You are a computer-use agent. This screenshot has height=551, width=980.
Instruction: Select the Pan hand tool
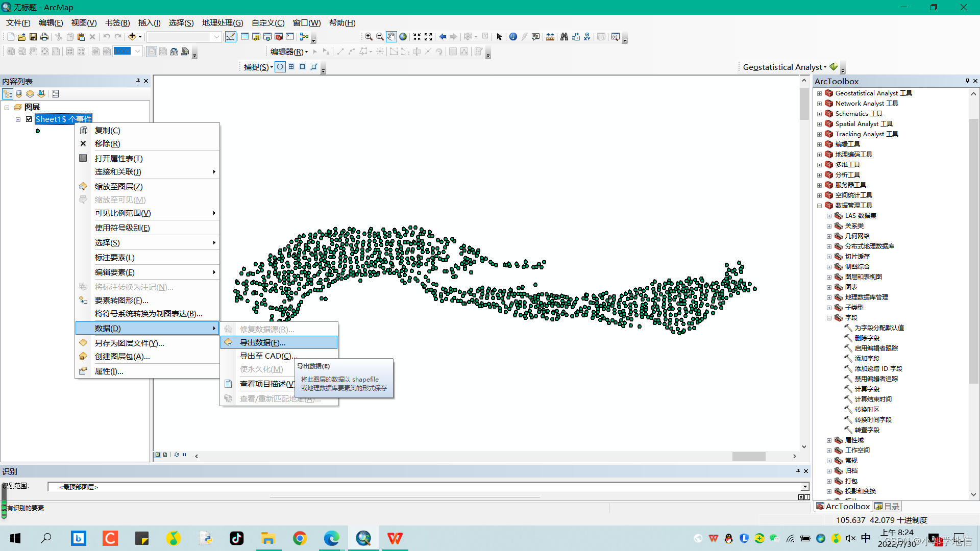pos(391,37)
